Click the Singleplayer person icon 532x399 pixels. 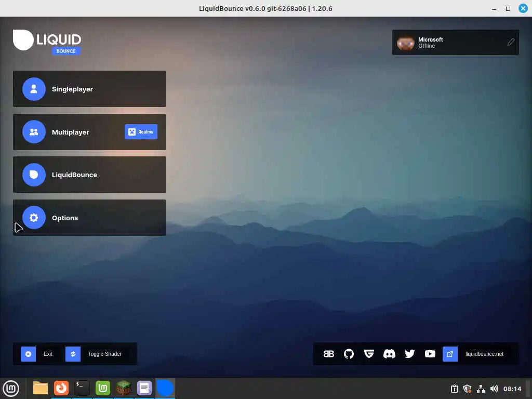(34, 89)
